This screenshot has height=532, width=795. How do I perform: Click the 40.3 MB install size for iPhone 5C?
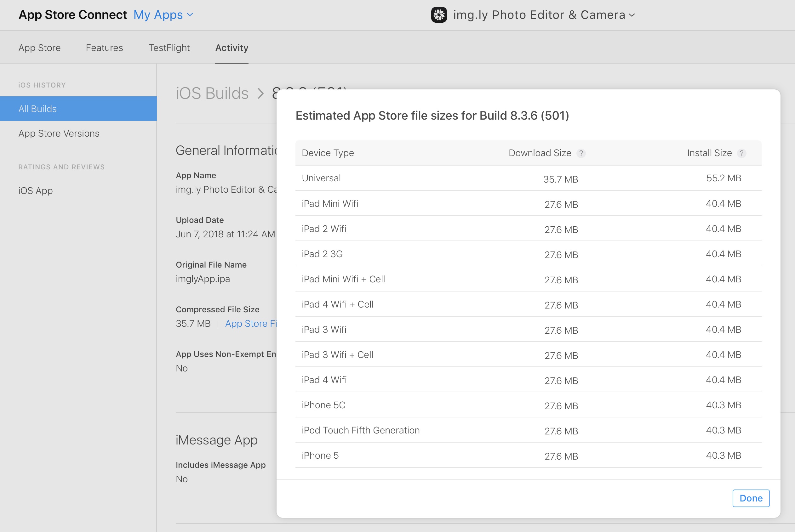pyautogui.click(x=724, y=405)
